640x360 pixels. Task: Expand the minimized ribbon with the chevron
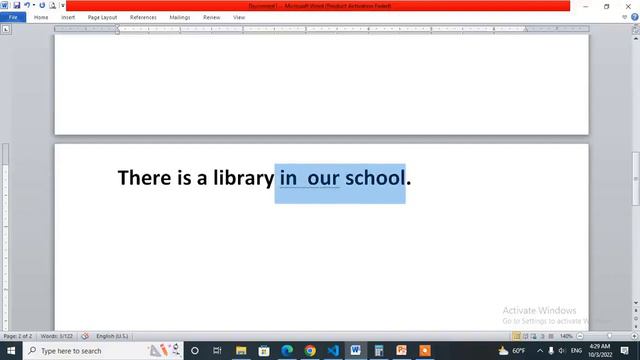(x=624, y=17)
